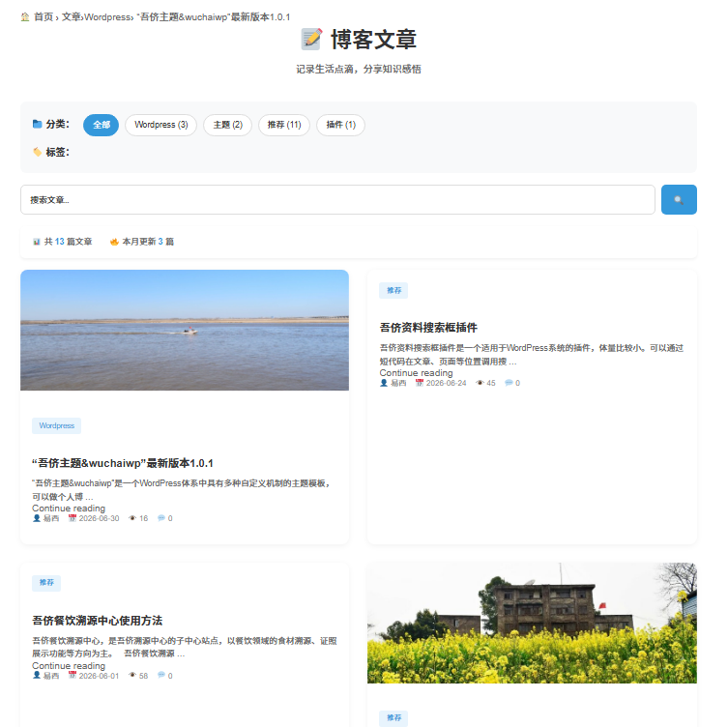The width and height of the screenshot is (728, 727).
Task: Click calendar icon beside 2026-06-01
Action: point(73,676)
